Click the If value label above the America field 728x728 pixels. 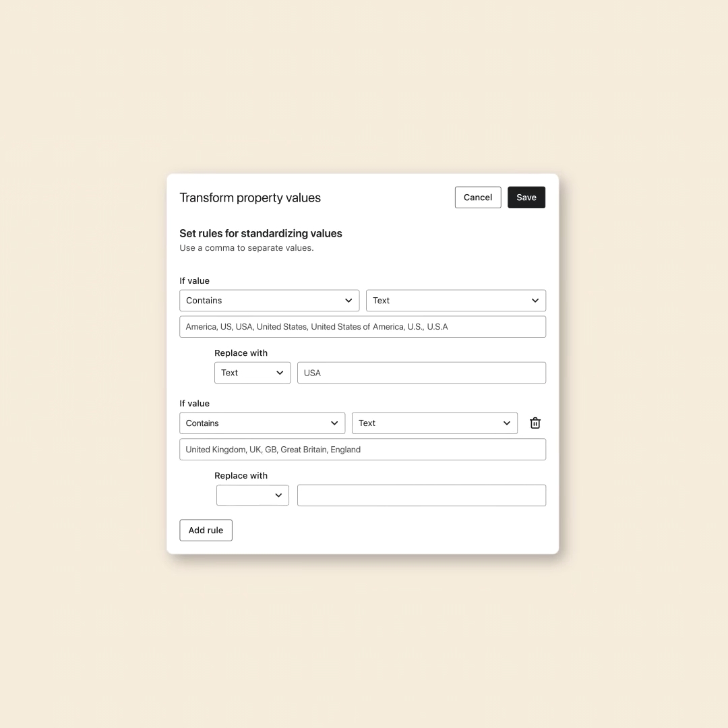(194, 281)
